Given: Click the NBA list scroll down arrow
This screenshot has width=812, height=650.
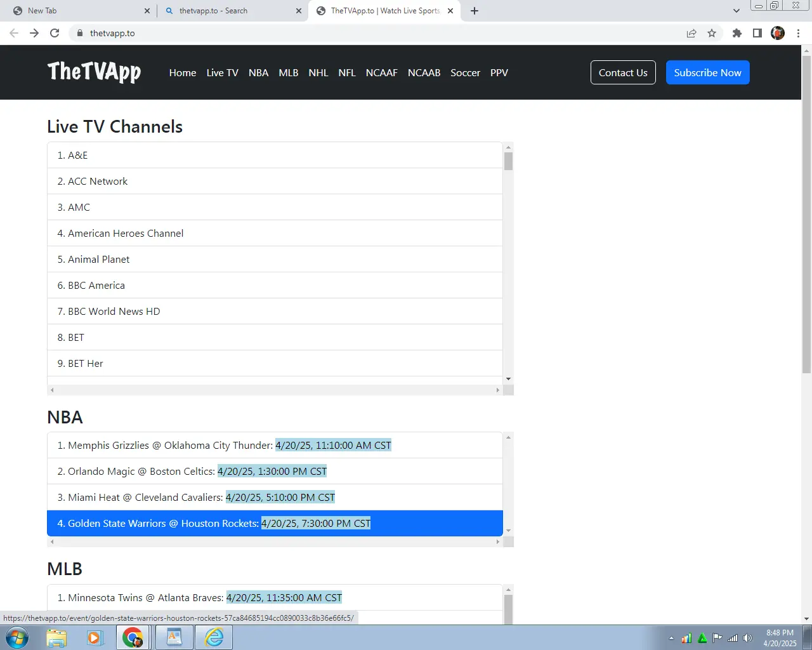Looking at the screenshot, I should 508,531.
